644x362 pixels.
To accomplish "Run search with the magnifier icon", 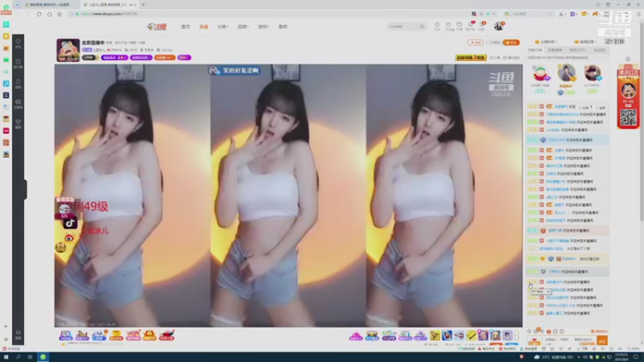I will point(422,27).
